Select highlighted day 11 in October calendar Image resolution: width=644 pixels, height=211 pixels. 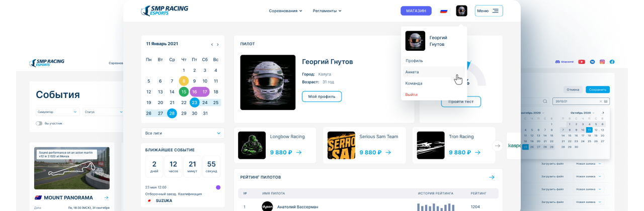tap(589, 130)
